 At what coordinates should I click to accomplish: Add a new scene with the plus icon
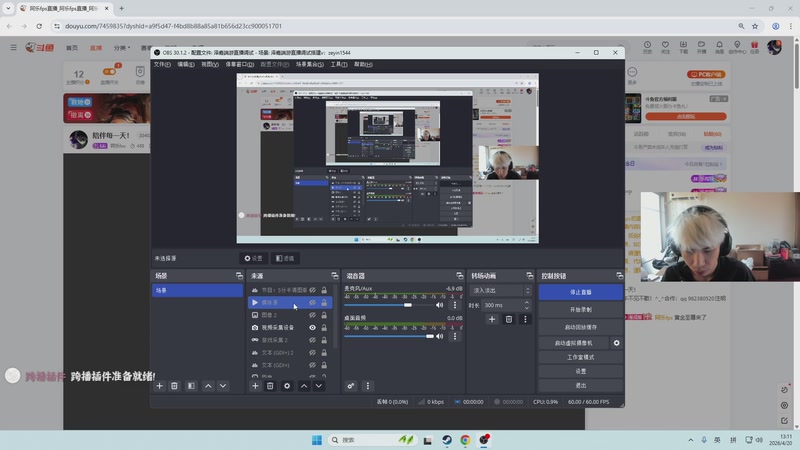[160, 386]
